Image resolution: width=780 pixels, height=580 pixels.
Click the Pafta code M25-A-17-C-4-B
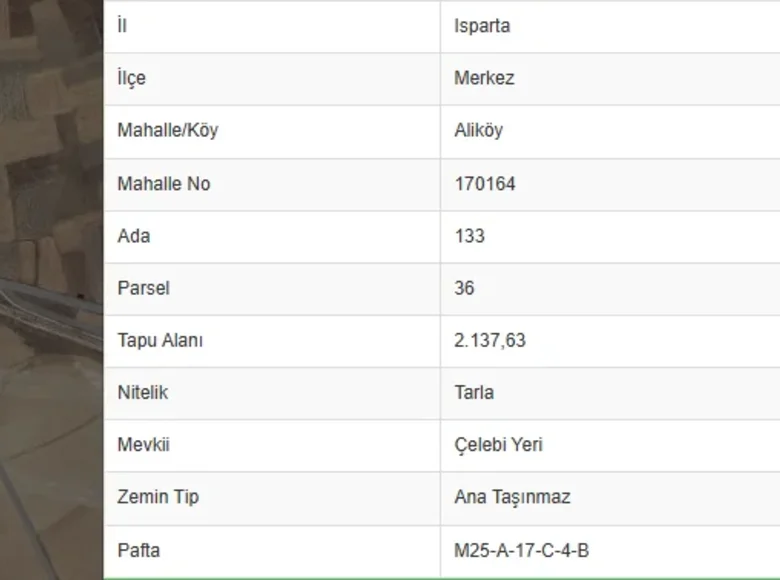coord(521,550)
